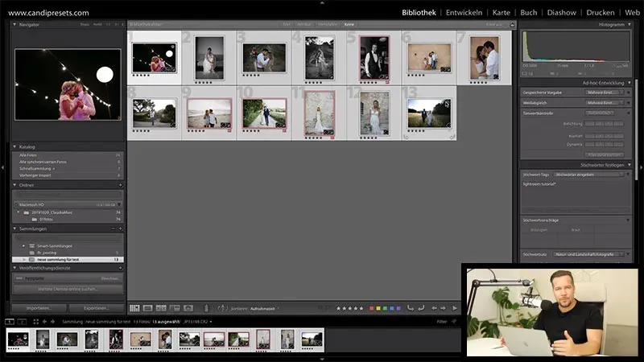Click the Exportieren button

coord(96,308)
